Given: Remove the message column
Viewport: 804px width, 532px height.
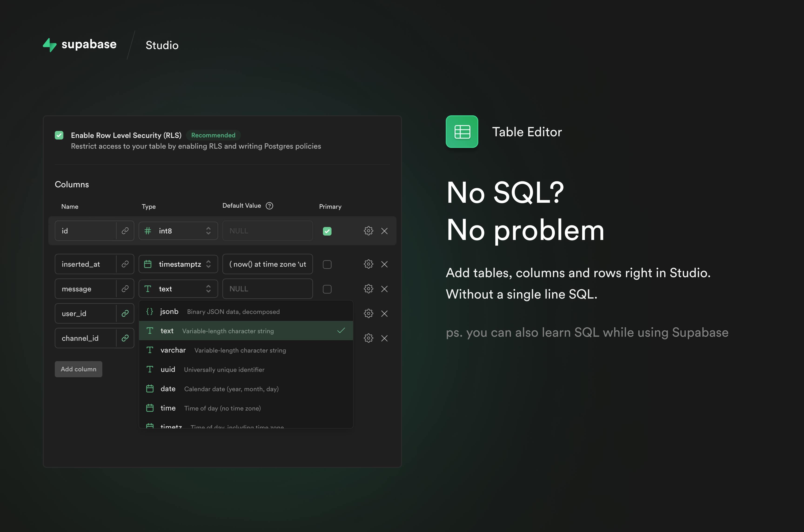Looking at the screenshot, I should click(x=385, y=289).
